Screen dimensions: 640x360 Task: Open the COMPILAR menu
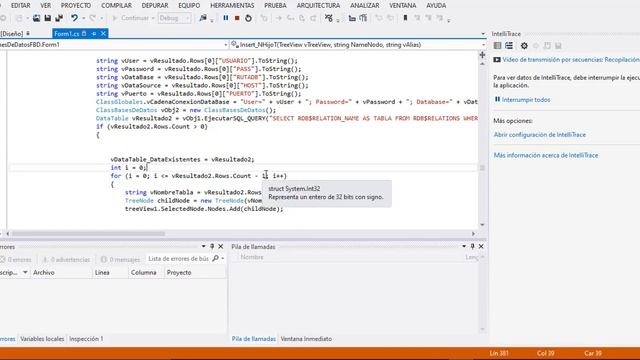click(116, 6)
